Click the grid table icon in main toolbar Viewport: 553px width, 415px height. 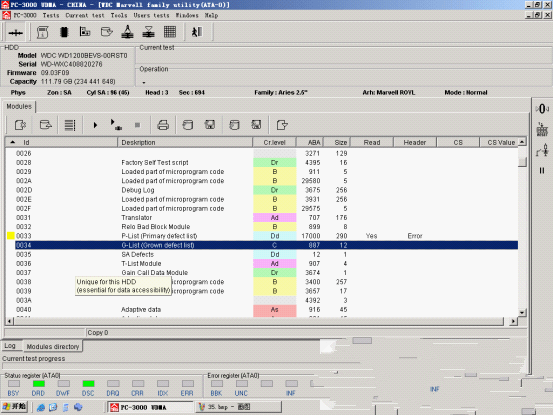(170, 32)
